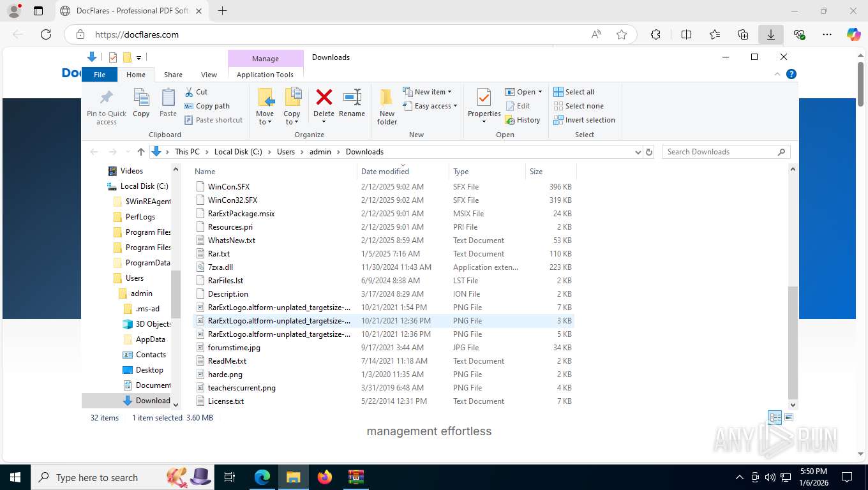
Task: Select Desktop in the navigation tree
Action: click(x=150, y=370)
